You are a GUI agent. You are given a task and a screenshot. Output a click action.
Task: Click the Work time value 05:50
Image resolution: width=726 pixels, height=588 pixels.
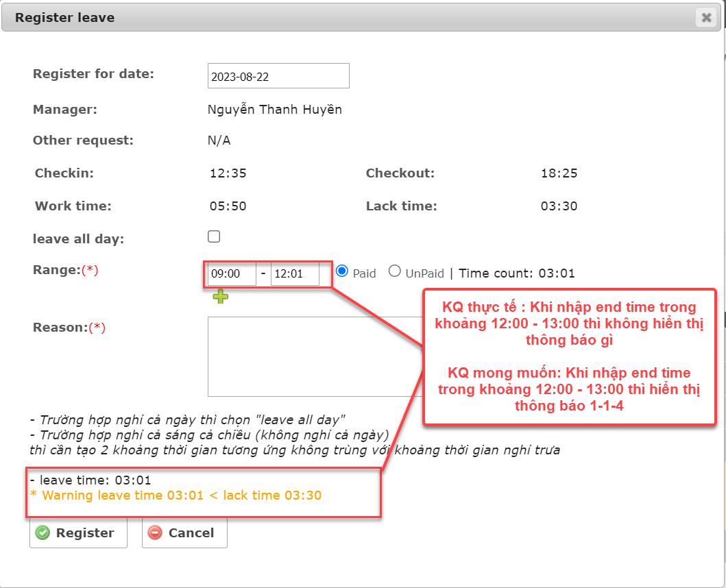pyautogui.click(x=228, y=206)
